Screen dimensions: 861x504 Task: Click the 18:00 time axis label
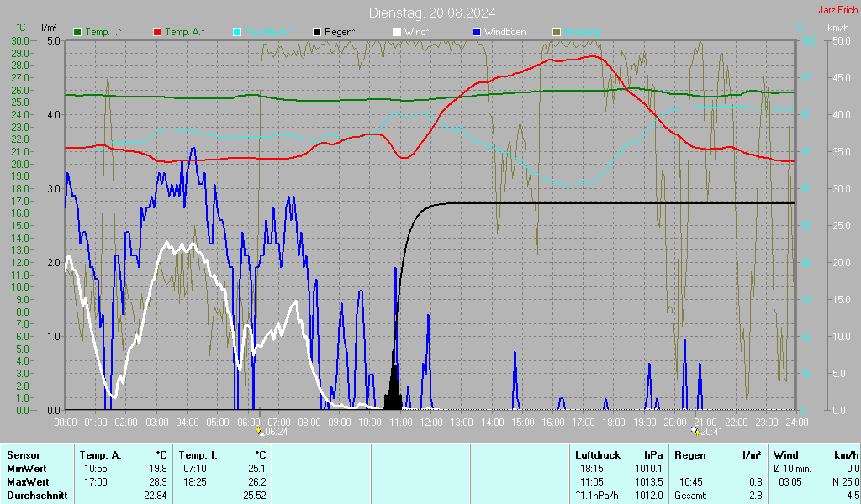614,421
